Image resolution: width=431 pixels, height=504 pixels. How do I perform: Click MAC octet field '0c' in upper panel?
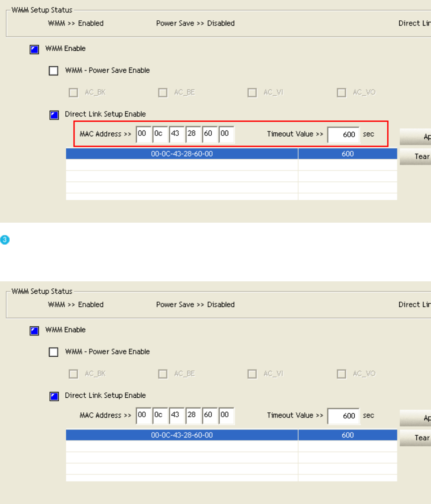[160, 134]
